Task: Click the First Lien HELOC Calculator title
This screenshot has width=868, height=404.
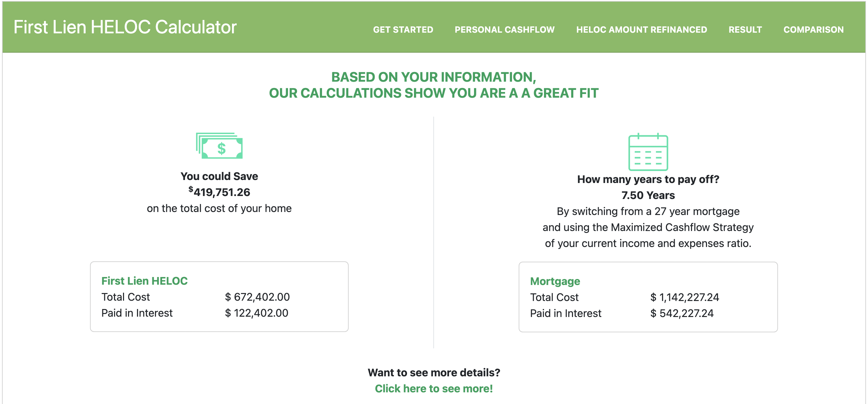Action: tap(125, 27)
